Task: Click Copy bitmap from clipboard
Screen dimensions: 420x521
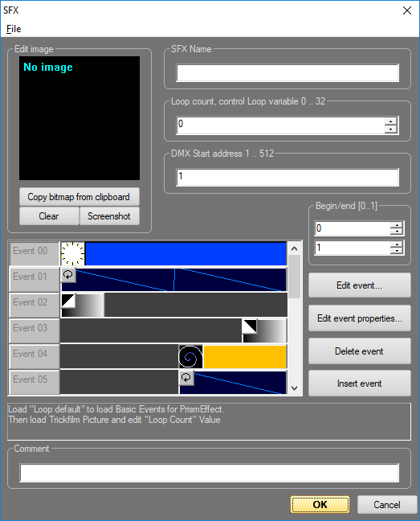Action: pos(79,197)
